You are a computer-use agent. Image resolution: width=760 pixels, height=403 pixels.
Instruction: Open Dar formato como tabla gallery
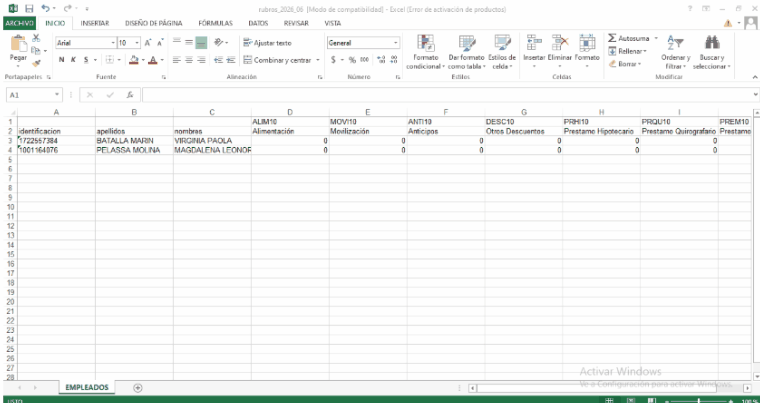click(466, 52)
